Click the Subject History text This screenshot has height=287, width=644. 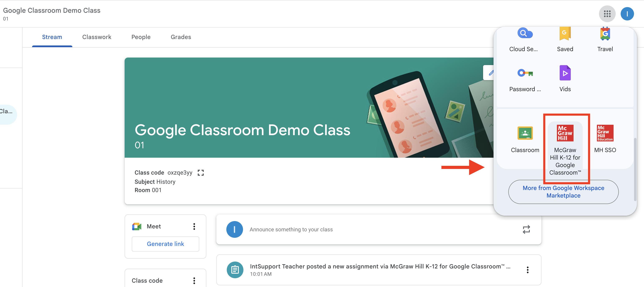(155, 182)
